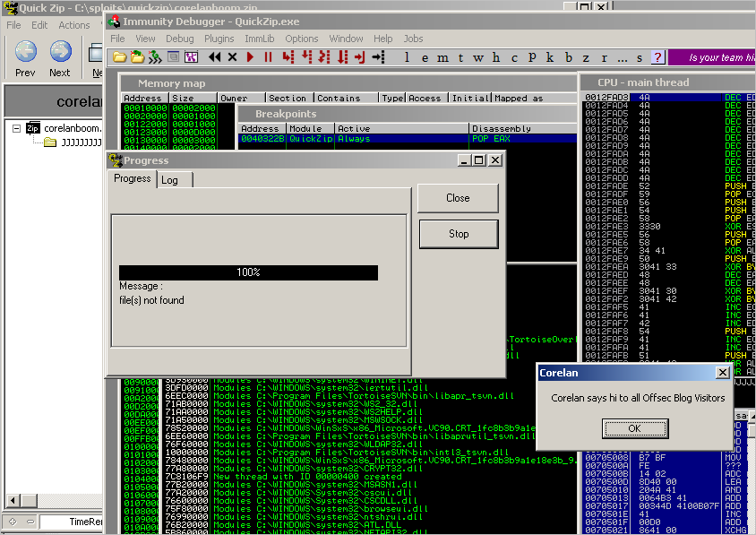This screenshot has height=535, width=756.
Task: Click the Rewind restart program icon
Action: pos(215,57)
